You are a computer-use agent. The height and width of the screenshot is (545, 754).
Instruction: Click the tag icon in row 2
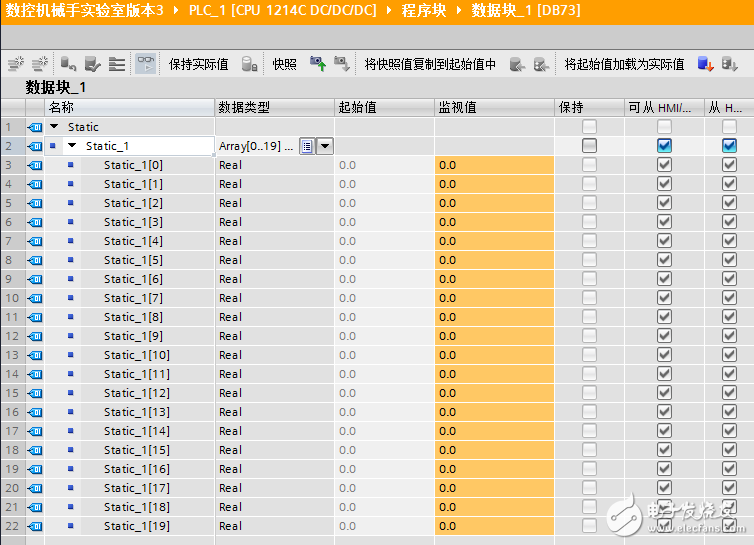35,146
